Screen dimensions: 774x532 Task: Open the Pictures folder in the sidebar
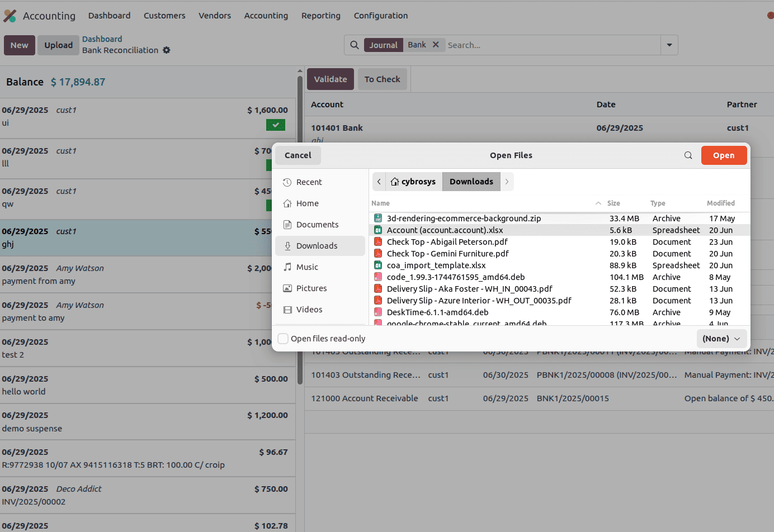click(320, 288)
